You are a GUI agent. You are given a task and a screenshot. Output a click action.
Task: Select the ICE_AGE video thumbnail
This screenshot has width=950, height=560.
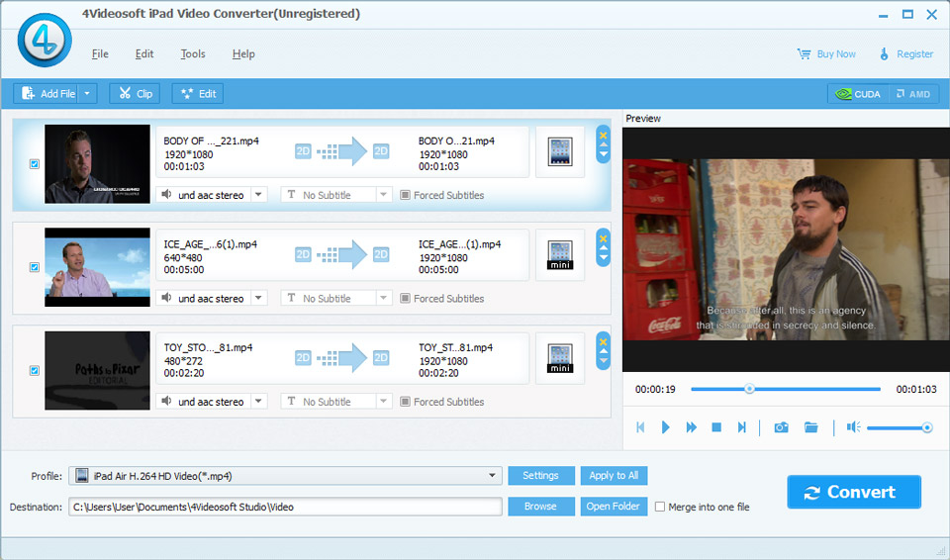97,267
